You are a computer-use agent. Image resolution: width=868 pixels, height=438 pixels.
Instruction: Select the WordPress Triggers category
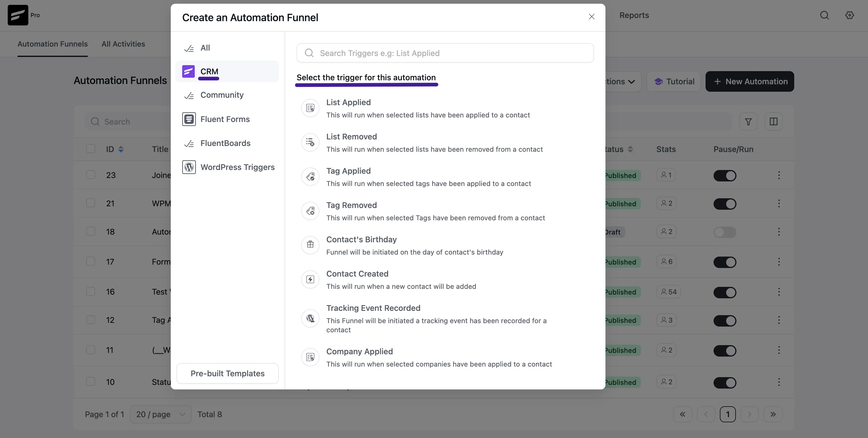click(x=227, y=167)
